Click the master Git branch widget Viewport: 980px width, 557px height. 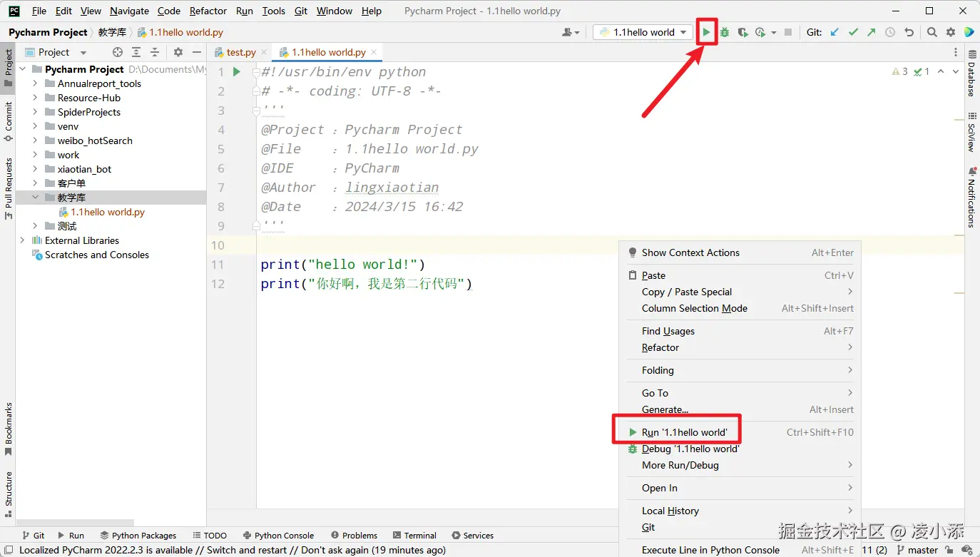coord(917,550)
